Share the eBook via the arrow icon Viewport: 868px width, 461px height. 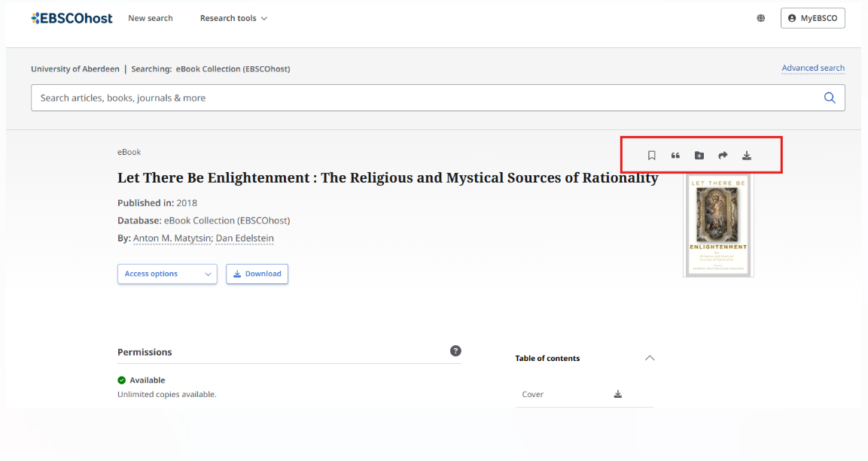click(x=723, y=156)
